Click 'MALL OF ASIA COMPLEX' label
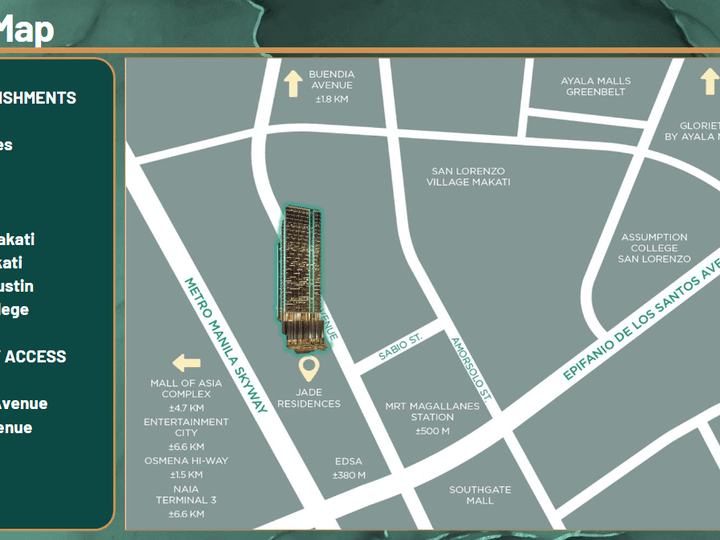This screenshot has height=540, width=720. 186,388
